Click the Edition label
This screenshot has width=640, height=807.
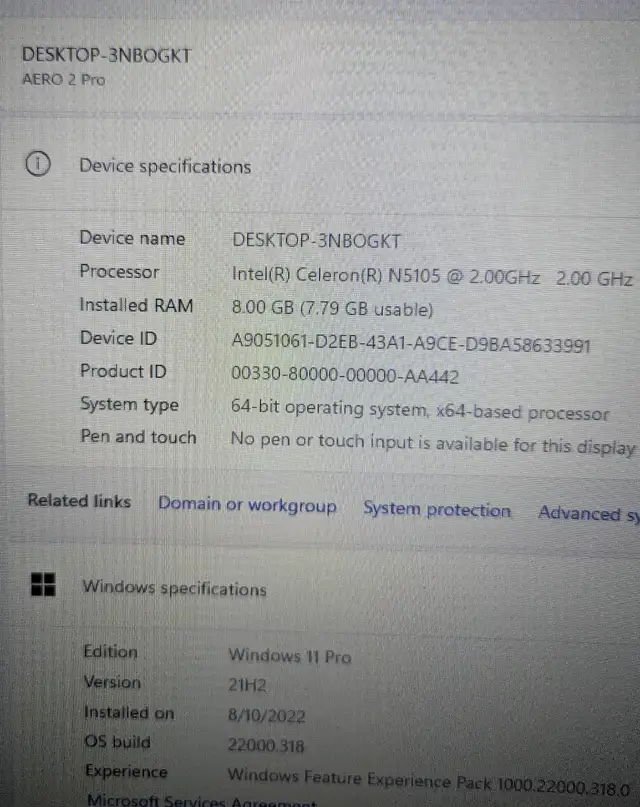click(x=111, y=652)
